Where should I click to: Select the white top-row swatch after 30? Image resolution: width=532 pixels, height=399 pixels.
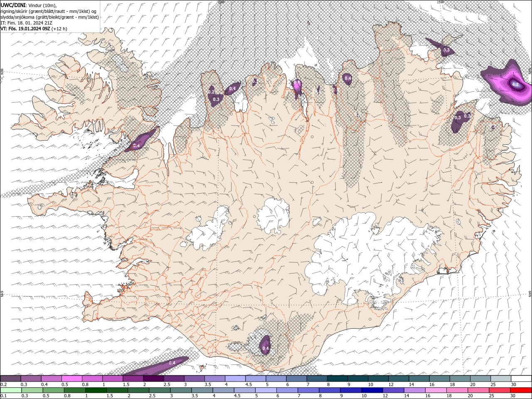coord(521,378)
